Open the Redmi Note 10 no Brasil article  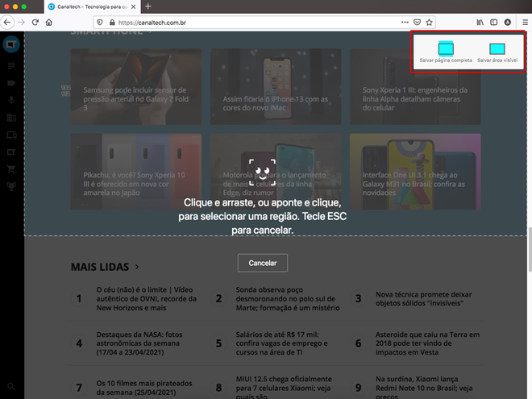coord(424,388)
